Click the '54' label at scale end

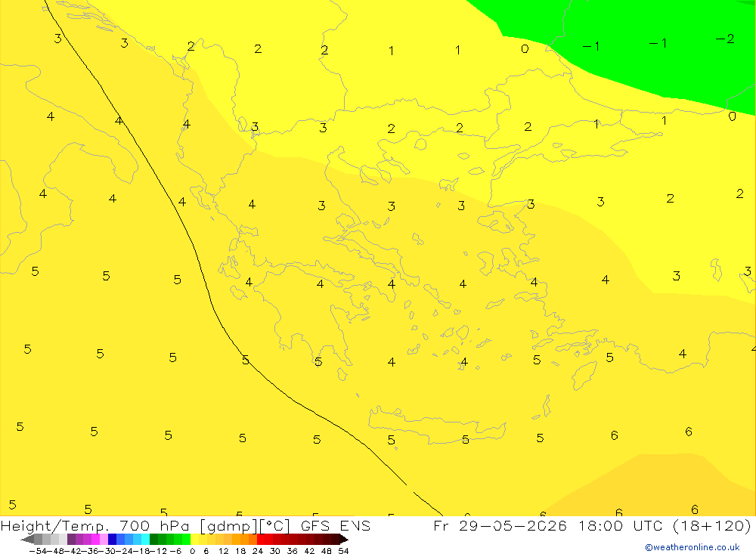[x=344, y=551]
